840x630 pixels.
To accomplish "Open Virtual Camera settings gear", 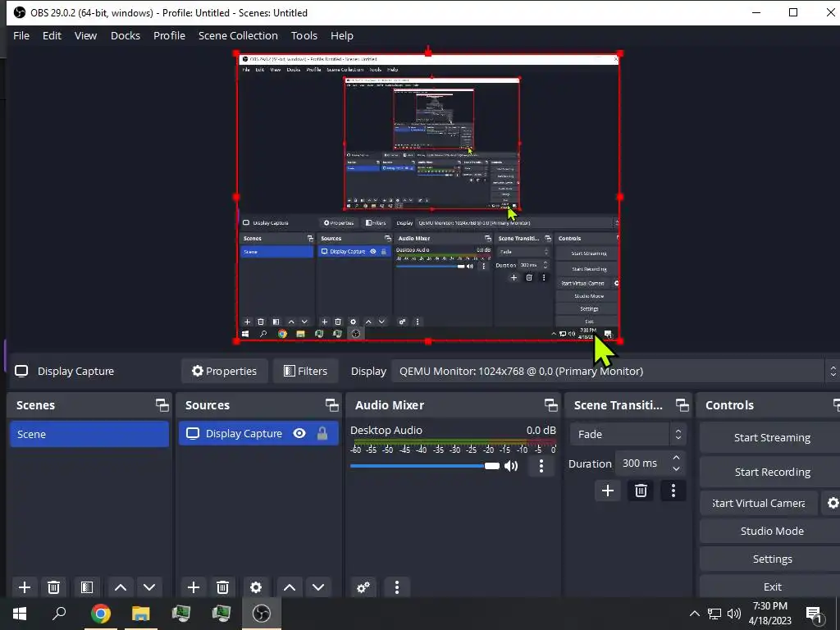I will pyautogui.click(x=832, y=503).
